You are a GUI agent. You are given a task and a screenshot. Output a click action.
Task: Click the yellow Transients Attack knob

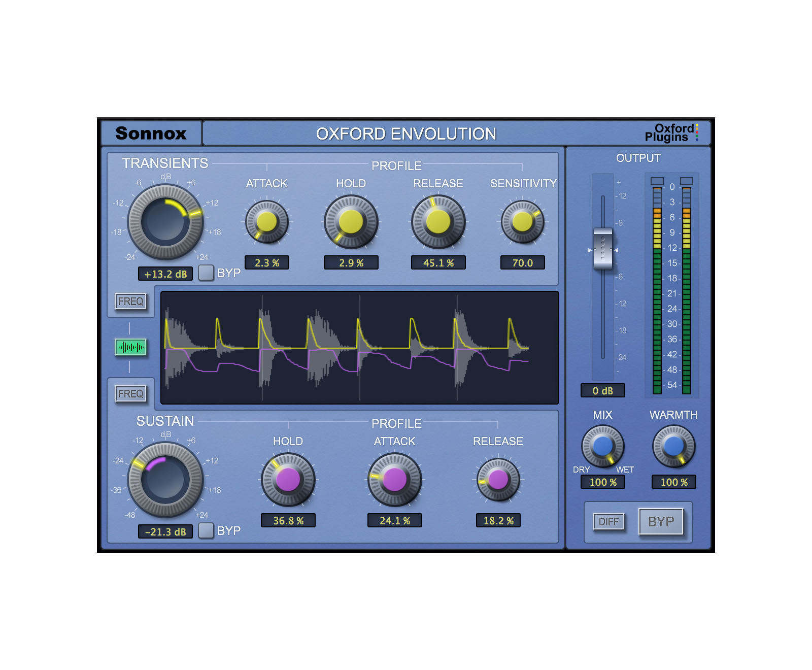(x=266, y=222)
